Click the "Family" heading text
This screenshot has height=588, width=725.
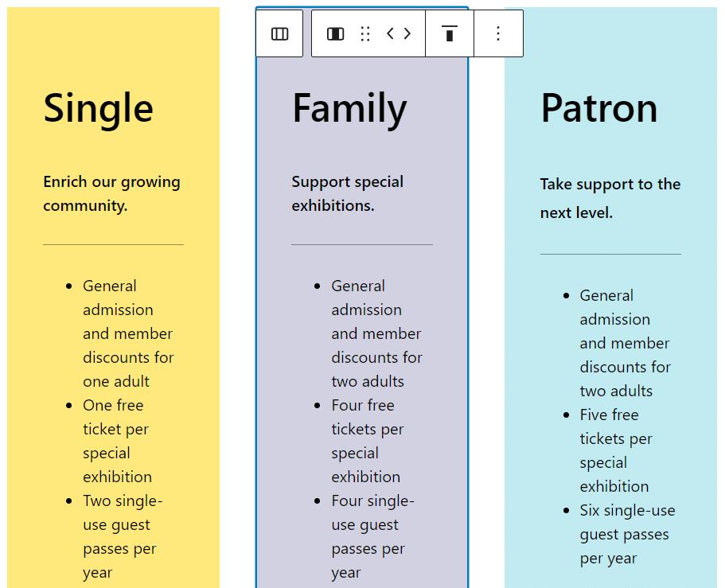point(349,108)
